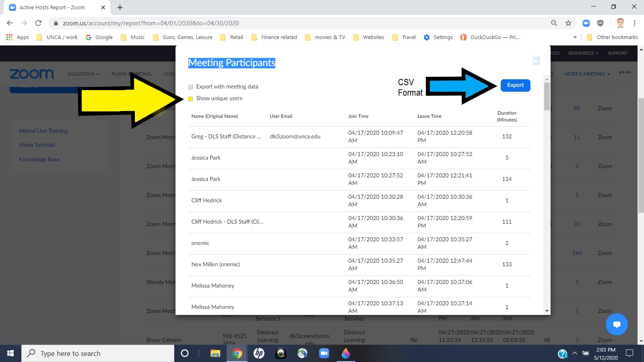Expand Host a Meeting dropdown

pyautogui.click(x=587, y=74)
